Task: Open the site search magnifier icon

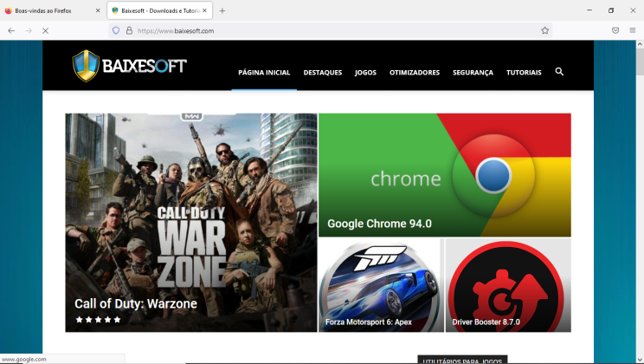Action: click(559, 72)
